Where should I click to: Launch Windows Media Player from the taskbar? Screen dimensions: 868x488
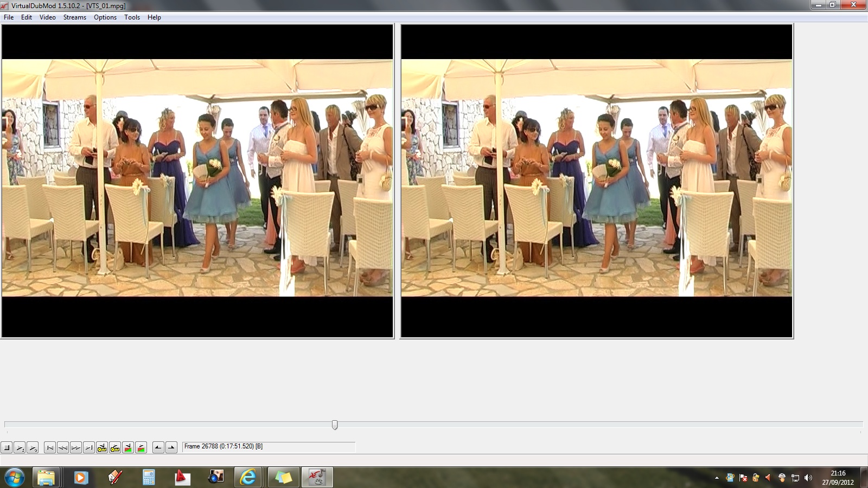click(80, 477)
